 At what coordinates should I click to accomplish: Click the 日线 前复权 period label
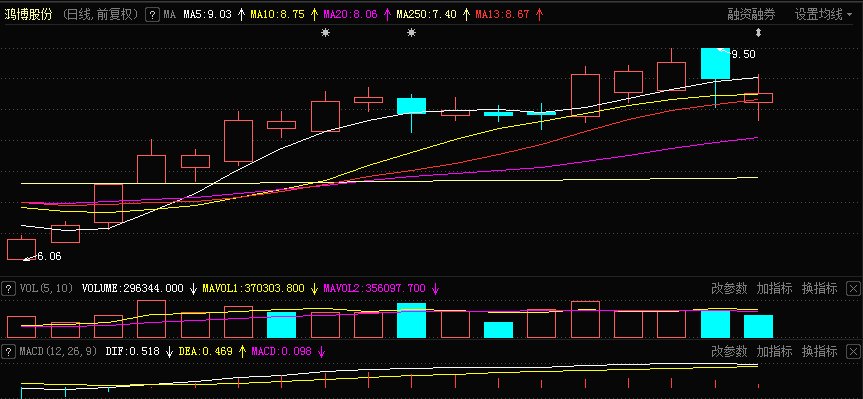(x=100, y=15)
